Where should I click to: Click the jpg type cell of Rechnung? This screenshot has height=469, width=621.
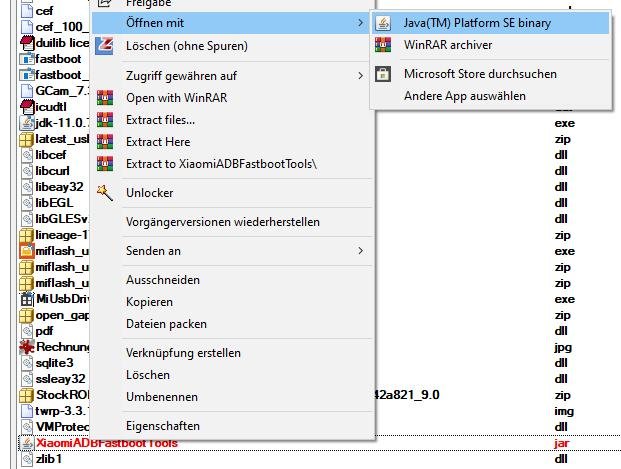[563, 347]
